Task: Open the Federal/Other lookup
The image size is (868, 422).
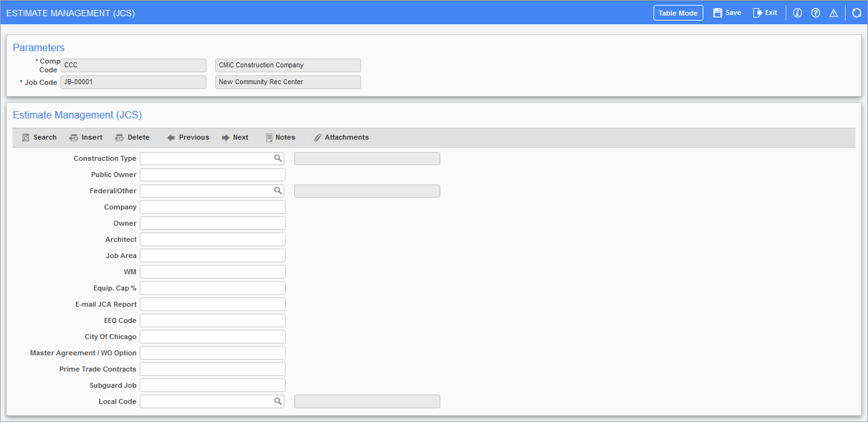Action: coord(278,190)
